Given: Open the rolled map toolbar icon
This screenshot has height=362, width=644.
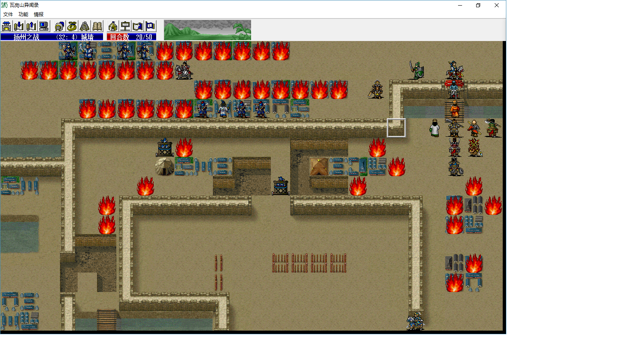Looking at the screenshot, I should 138,26.
